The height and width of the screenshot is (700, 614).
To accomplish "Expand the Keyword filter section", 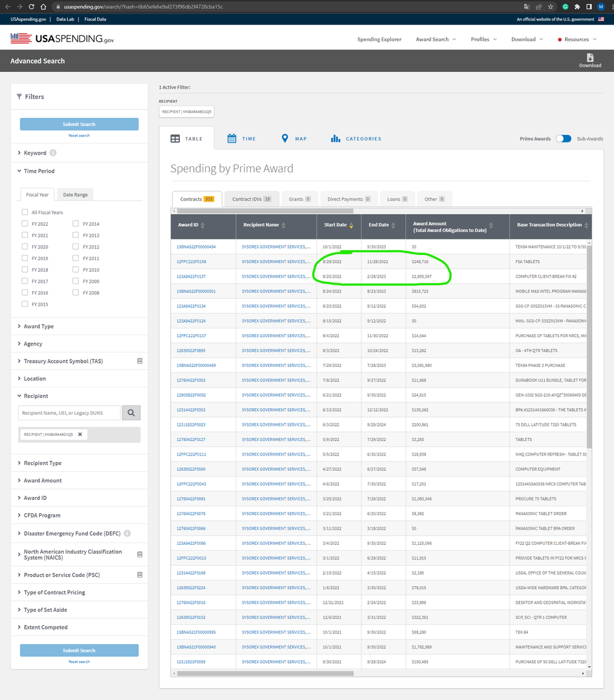I will 35,153.
